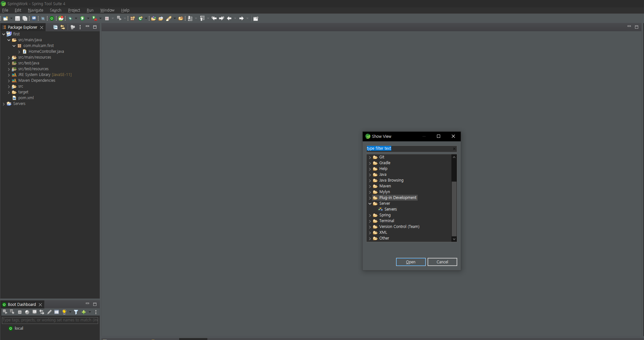The height and width of the screenshot is (340, 644).
Task: Click Boot Dashboard pencil edit icon
Action: click(49, 312)
